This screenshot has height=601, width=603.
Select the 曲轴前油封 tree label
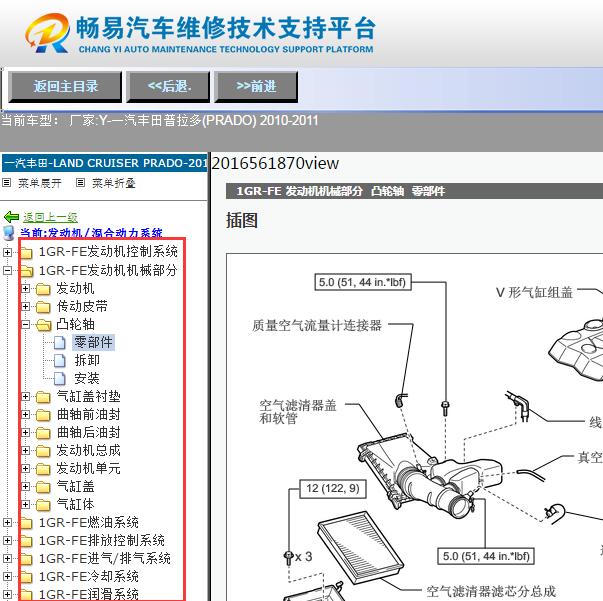[x=88, y=414]
